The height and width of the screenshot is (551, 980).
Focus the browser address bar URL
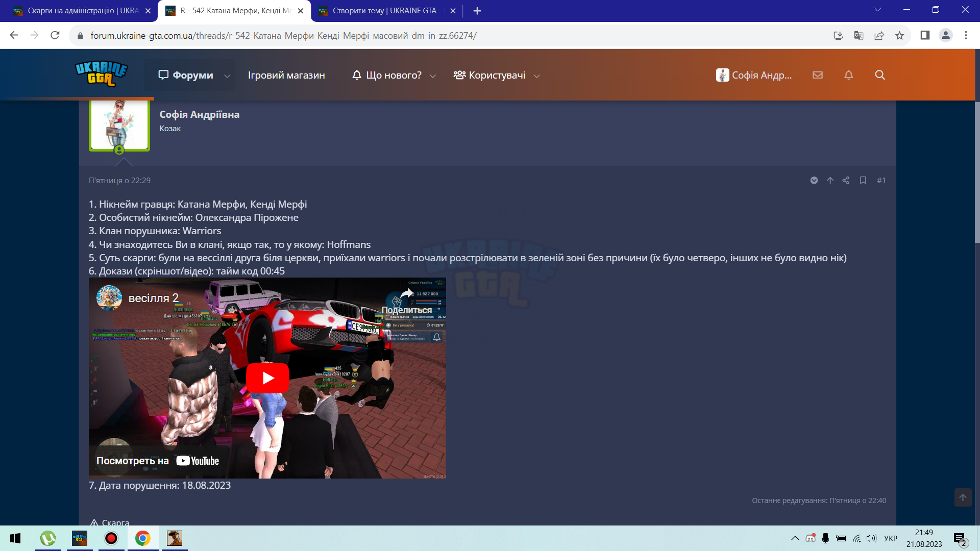(x=283, y=36)
